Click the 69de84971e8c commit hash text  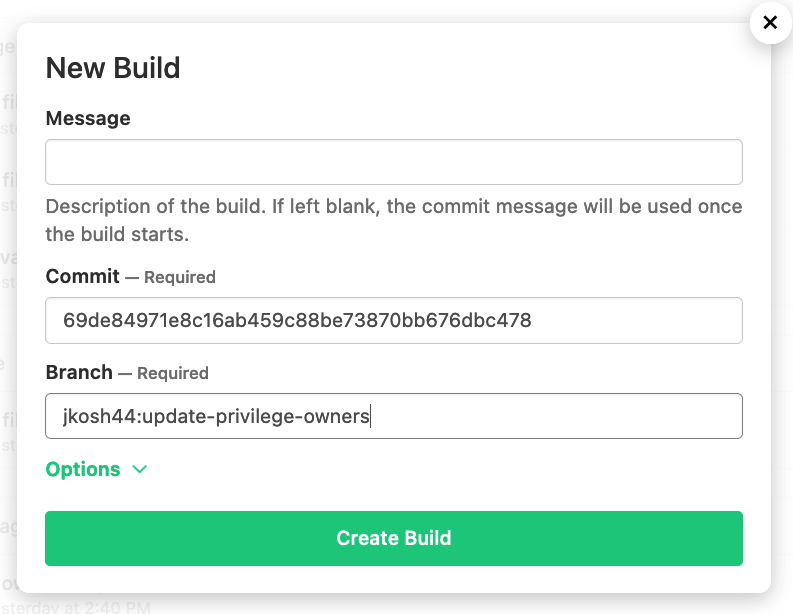click(x=297, y=320)
